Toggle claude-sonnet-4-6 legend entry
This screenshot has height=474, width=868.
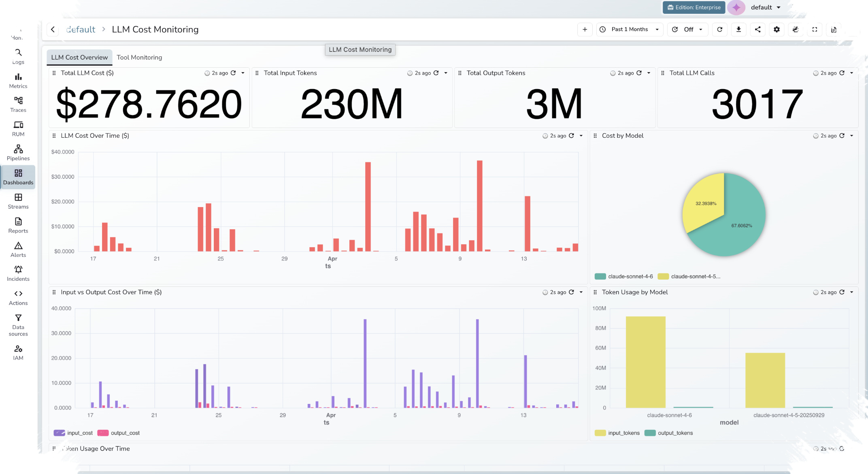click(x=624, y=276)
